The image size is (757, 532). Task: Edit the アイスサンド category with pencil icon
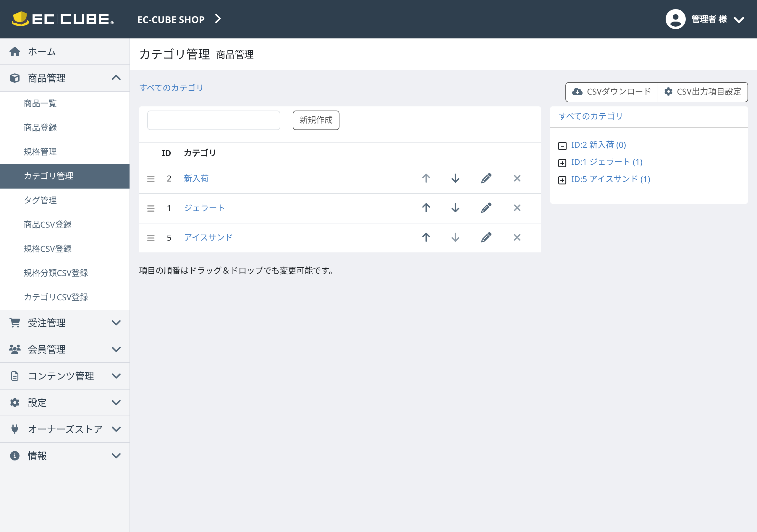[486, 237]
